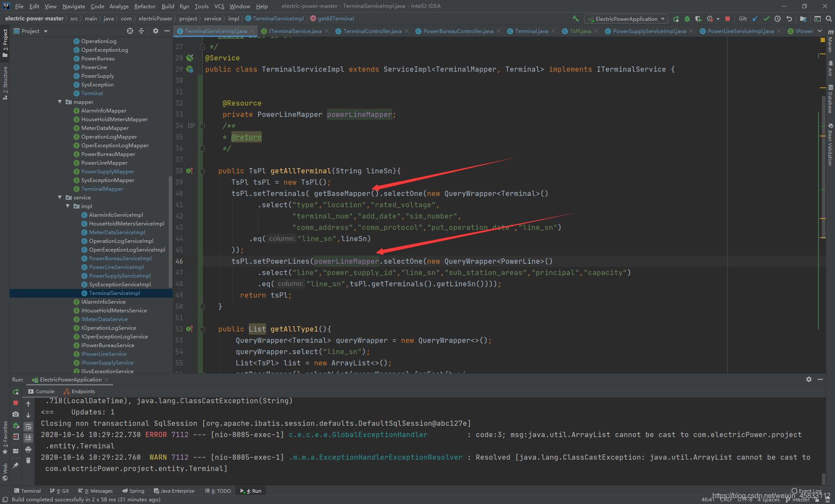Screen dimensions: 835x504
Task: Select PowerLineServiceImpl in the project tree
Action: point(116,267)
